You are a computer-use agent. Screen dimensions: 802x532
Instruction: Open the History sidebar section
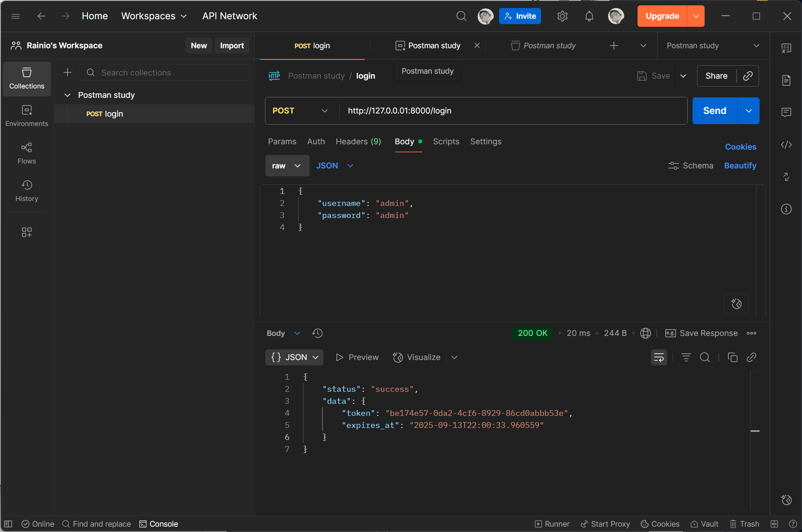27,191
